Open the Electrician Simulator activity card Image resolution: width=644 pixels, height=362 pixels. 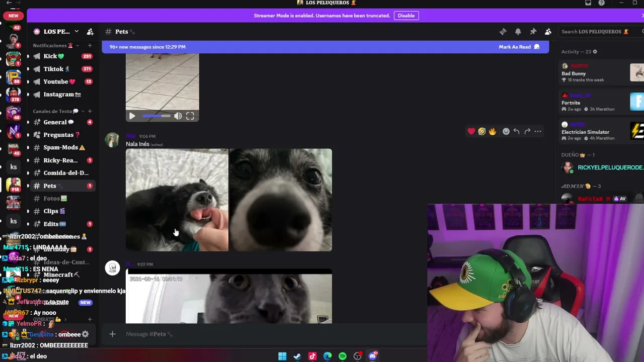(602, 131)
